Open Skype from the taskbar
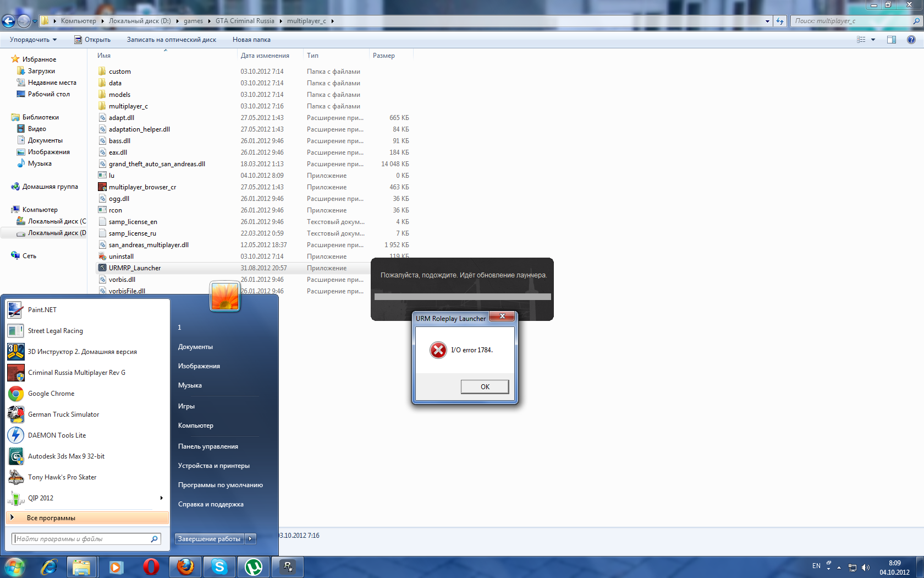 click(219, 567)
